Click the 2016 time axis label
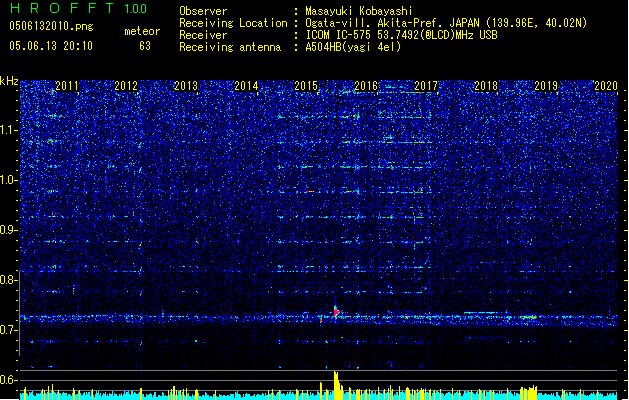 coord(366,86)
